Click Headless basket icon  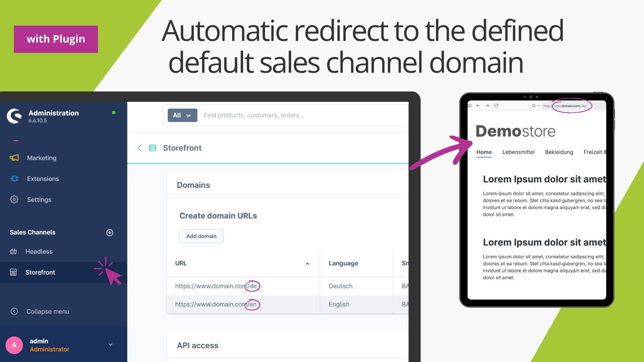[x=13, y=251]
